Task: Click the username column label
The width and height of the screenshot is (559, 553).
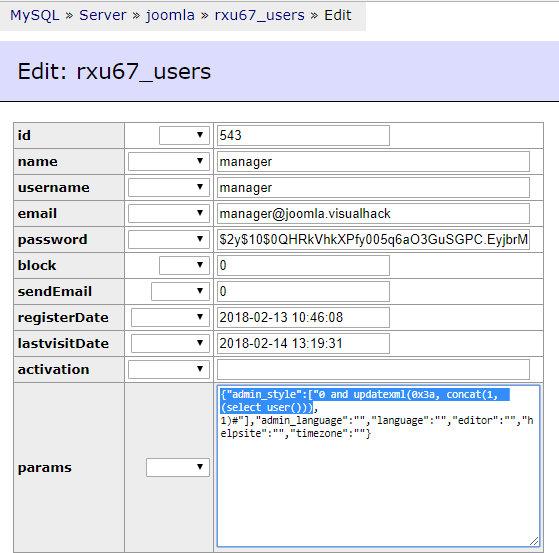Action: tap(53, 187)
